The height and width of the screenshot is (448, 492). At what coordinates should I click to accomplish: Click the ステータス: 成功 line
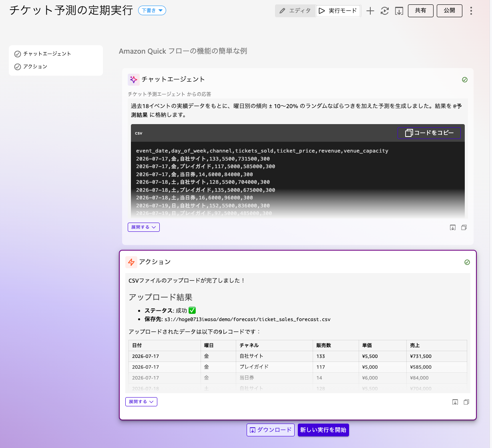tap(170, 310)
